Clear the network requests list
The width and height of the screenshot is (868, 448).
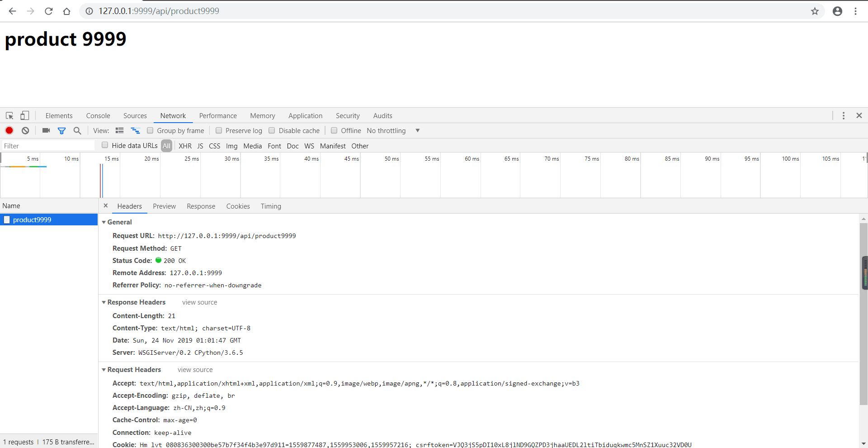point(25,130)
